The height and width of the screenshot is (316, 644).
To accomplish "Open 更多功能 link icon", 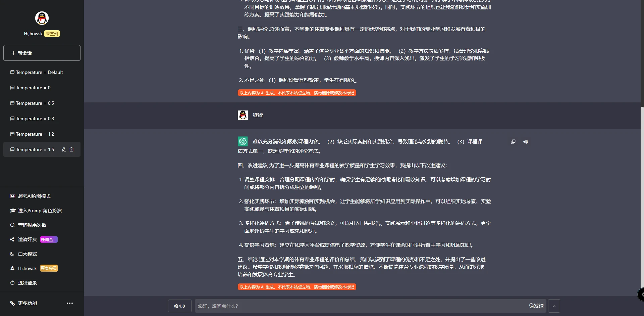I will coord(27,303).
